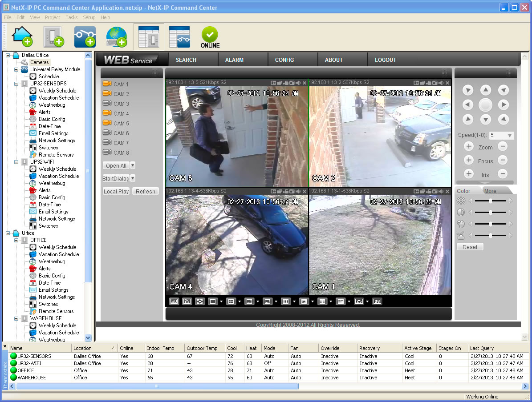Viewport: 532px width, 402px height.
Task: Open the Speed(1-8) dropdown
Action: 510,135
